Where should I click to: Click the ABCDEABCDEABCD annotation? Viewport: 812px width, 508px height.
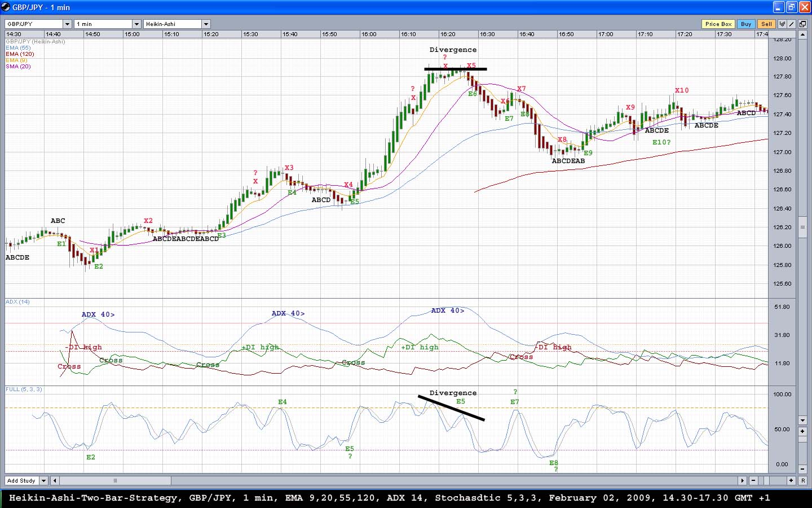tap(186, 239)
